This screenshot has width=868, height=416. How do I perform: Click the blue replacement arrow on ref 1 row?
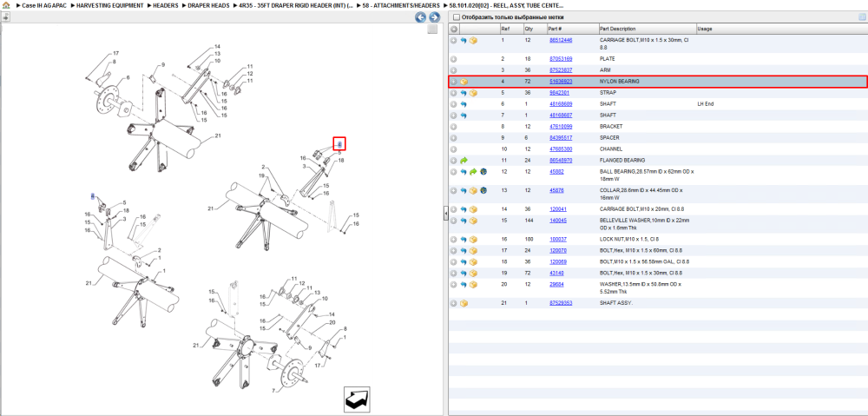pos(464,41)
